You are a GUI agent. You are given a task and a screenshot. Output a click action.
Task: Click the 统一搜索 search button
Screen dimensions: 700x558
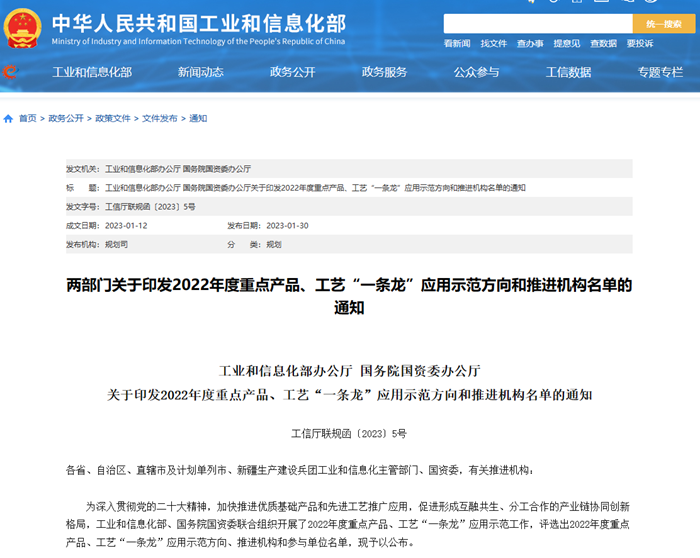click(x=663, y=24)
